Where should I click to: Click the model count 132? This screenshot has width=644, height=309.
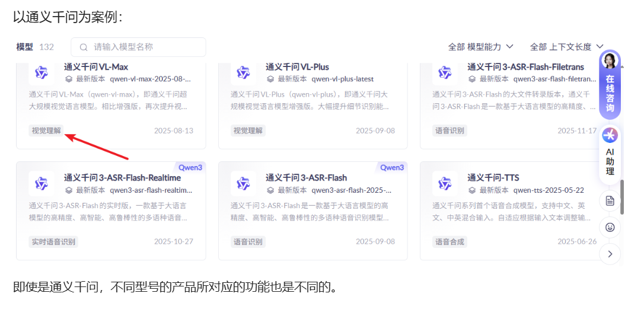[x=46, y=47]
